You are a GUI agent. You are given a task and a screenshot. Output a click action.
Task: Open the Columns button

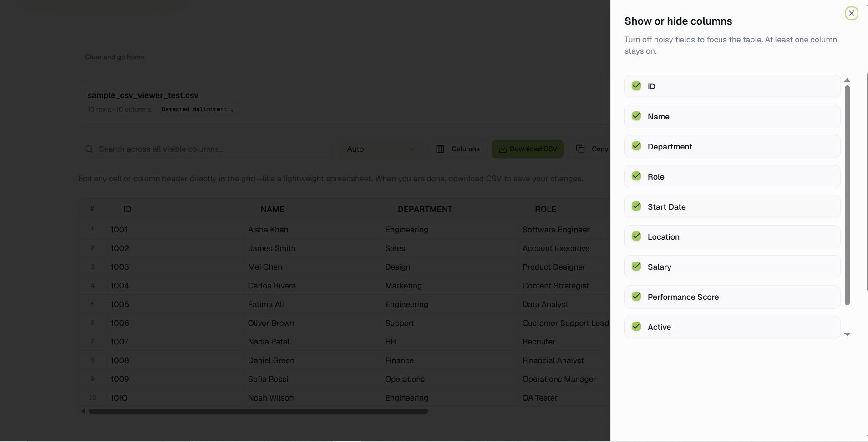point(457,149)
